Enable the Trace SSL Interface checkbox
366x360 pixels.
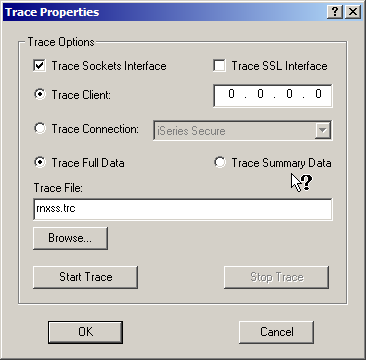tap(219, 66)
